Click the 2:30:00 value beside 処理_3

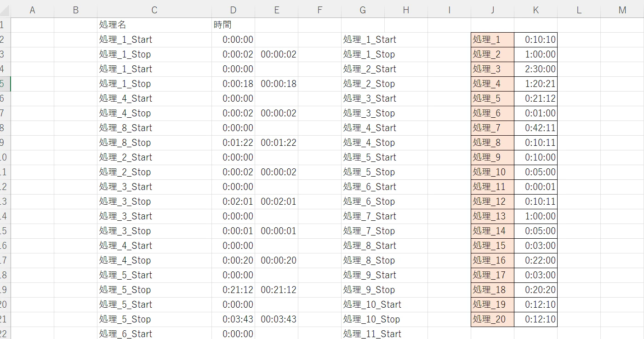536,69
